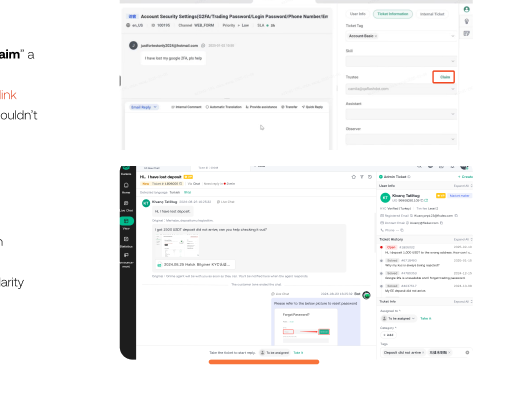This screenshot has width=510, height=406.
Task: Open the Open ticket in Ticket History
Action: [x=426, y=250]
